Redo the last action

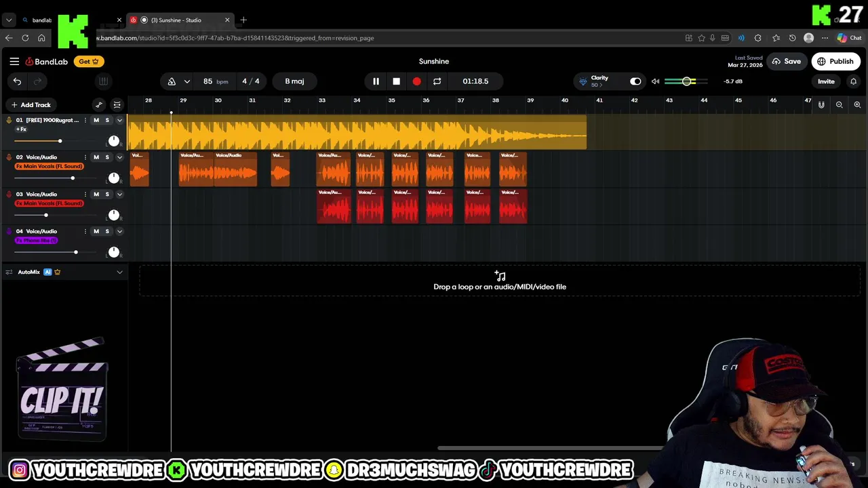tap(38, 81)
